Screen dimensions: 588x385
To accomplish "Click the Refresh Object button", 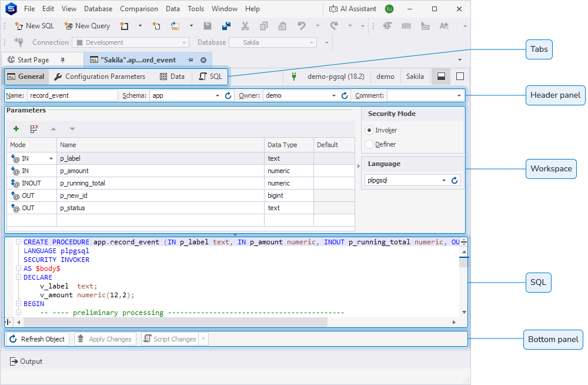I will tap(37, 339).
